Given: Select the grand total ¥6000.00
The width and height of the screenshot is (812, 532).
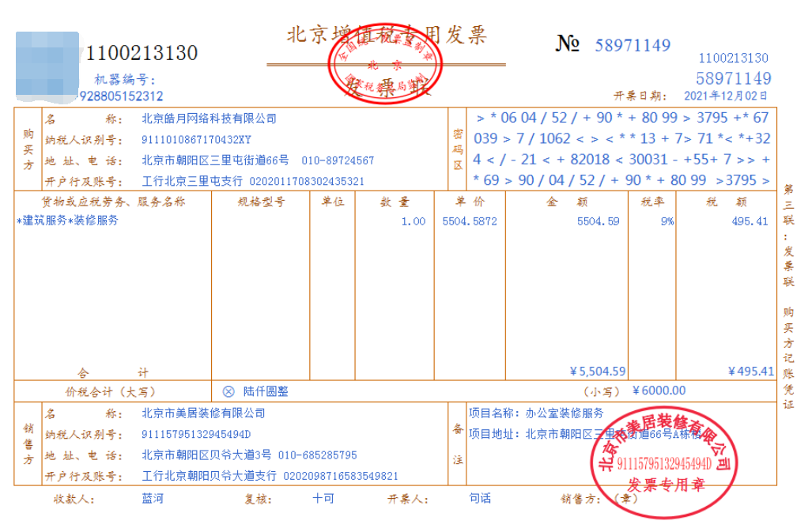Looking at the screenshot, I should (x=659, y=391).
